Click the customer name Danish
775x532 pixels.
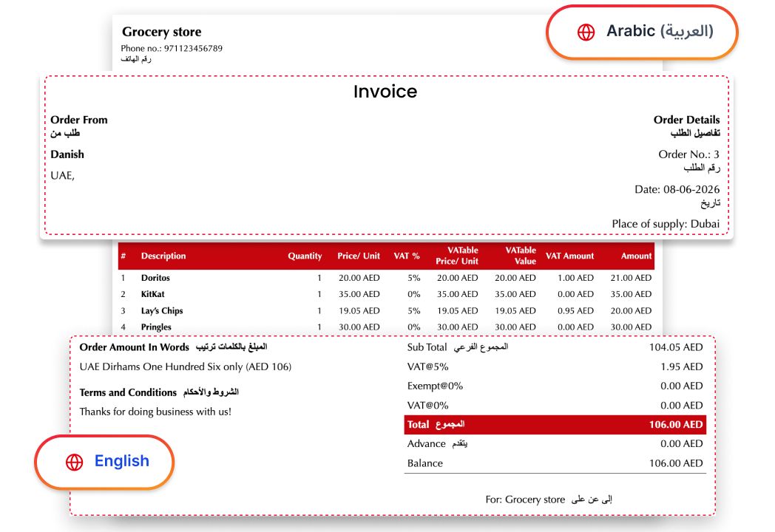point(67,154)
